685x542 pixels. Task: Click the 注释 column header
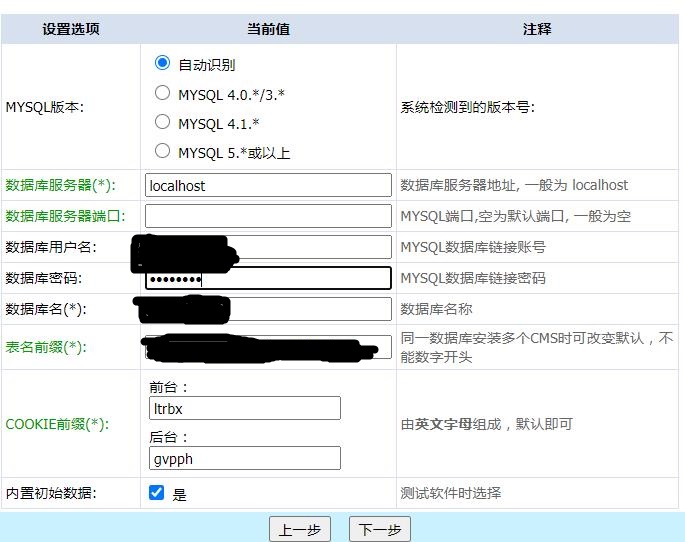[537, 29]
